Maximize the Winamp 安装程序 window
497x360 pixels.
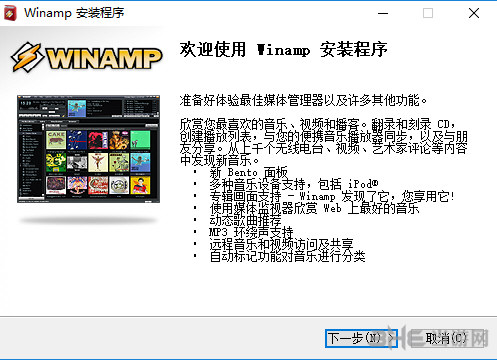428,13
